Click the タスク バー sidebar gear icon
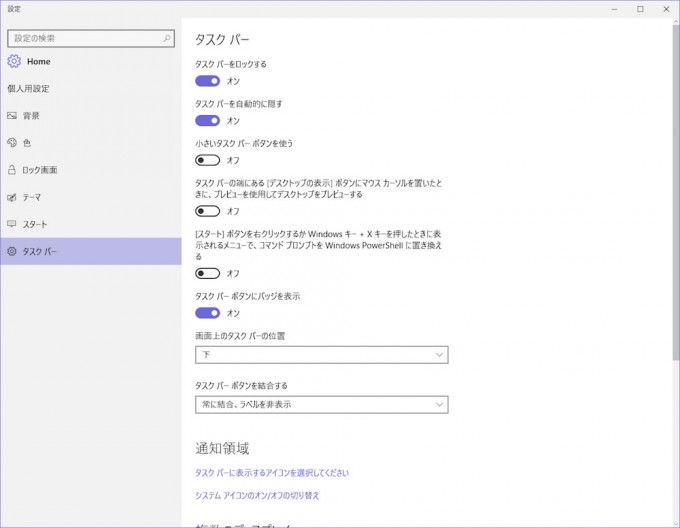The width and height of the screenshot is (680, 528). 12,251
